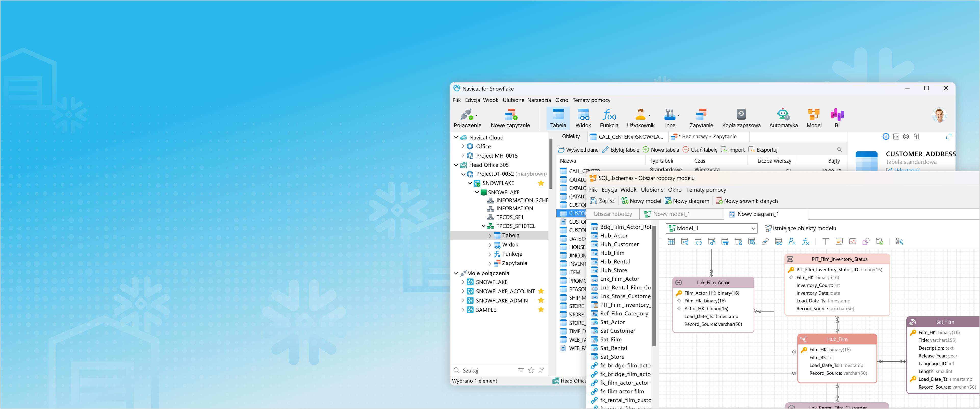980x409 pixels.
Task: Click the Zapytanie toolbar icon
Action: click(701, 118)
